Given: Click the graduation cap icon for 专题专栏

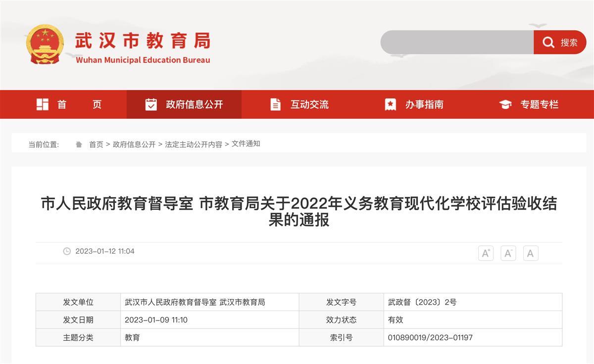Looking at the screenshot, I should click(x=505, y=104).
